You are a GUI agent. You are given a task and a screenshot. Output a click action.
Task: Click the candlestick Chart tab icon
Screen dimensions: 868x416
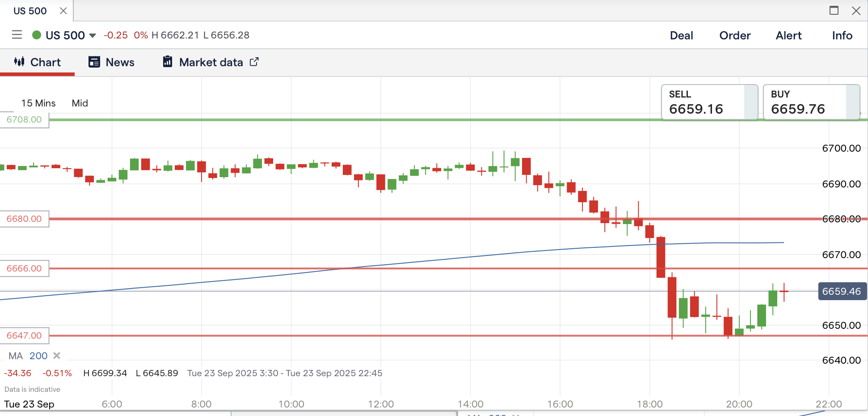pyautogui.click(x=19, y=62)
